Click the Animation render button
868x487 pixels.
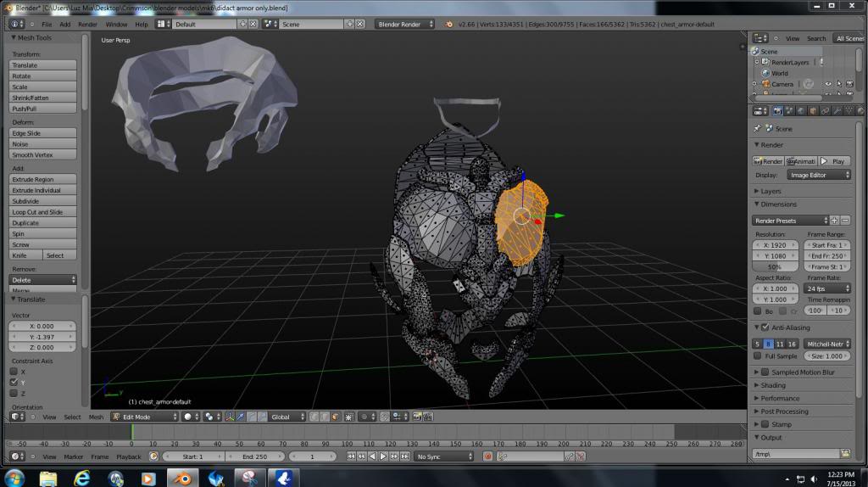coord(801,161)
